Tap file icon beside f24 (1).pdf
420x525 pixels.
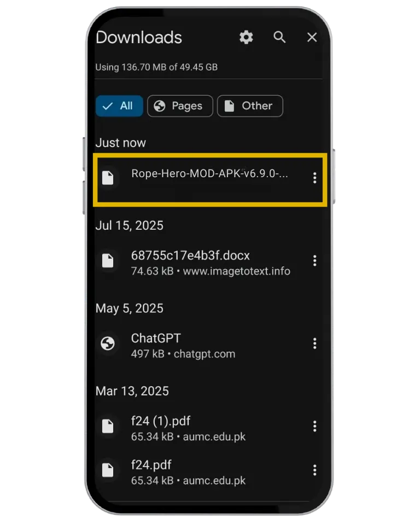pyautogui.click(x=108, y=426)
